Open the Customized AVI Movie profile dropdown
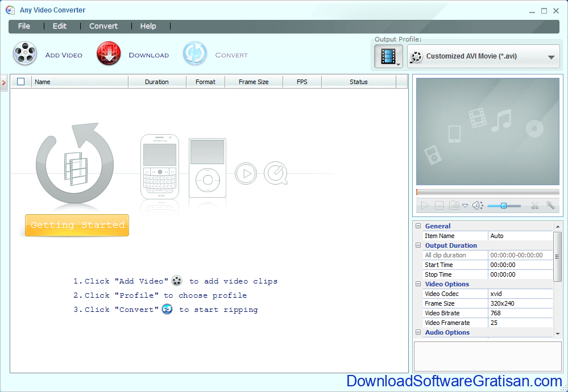This screenshot has height=392, width=568. (x=483, y=56)
